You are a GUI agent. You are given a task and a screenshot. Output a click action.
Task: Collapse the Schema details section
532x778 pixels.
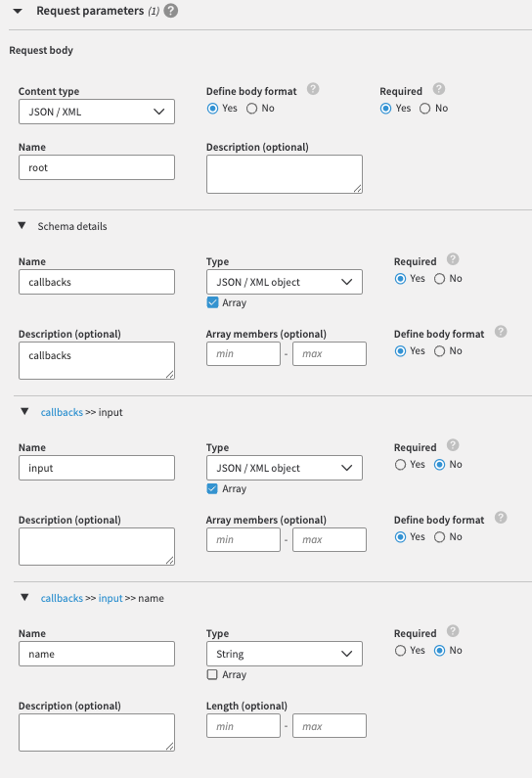22,226
